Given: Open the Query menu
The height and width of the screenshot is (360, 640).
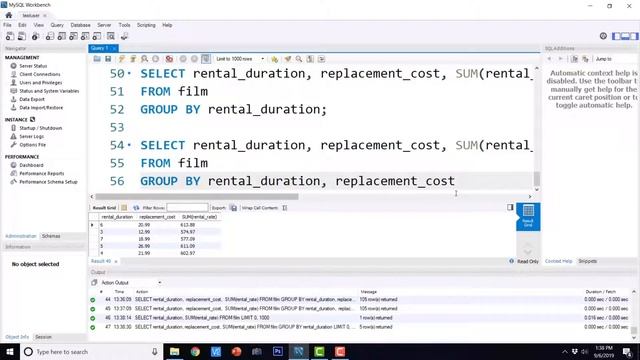Looking at the screenshot, I should (57, 25).
